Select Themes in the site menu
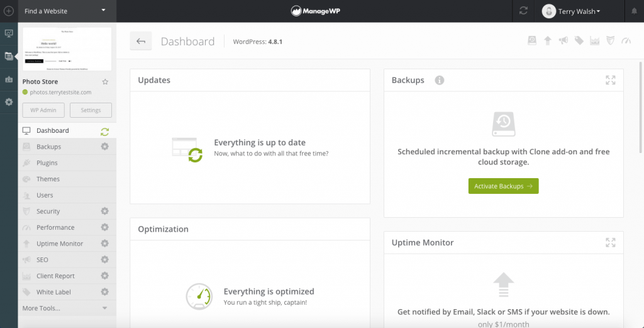Image resolution: width=644 pixels, height=328 pixels. 67,179
